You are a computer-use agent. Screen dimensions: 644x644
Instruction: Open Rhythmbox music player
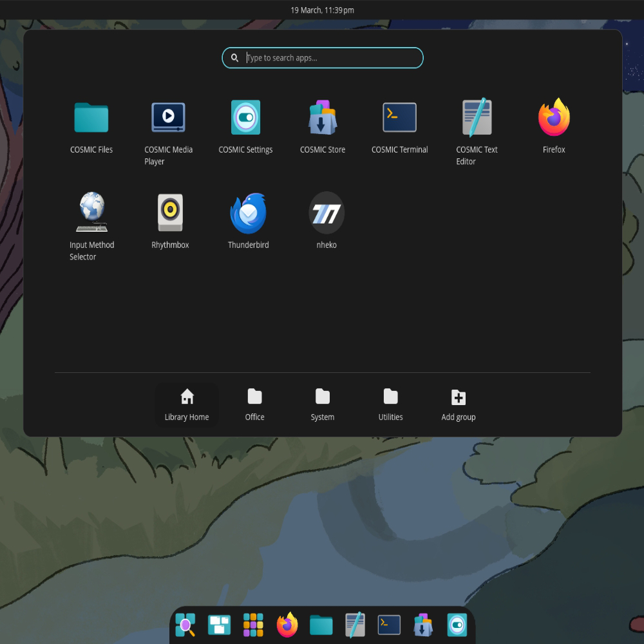170,222
